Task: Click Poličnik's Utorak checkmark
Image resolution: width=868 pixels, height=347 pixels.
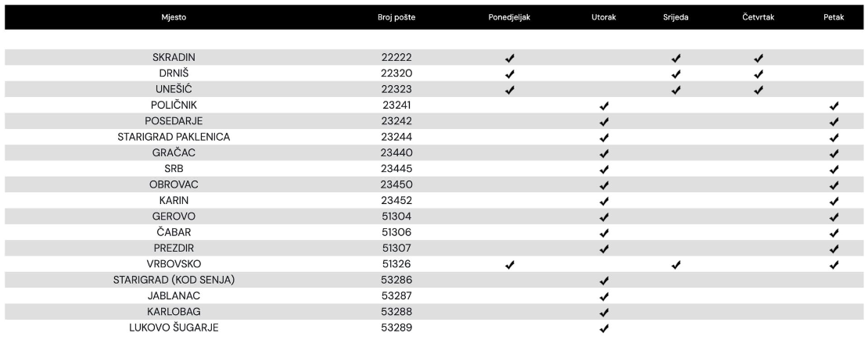Action: [603, 106]
